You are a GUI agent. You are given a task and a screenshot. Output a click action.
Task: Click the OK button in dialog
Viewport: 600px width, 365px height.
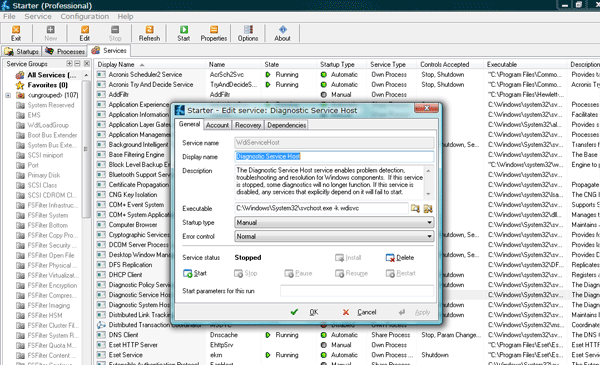[305, 312]
